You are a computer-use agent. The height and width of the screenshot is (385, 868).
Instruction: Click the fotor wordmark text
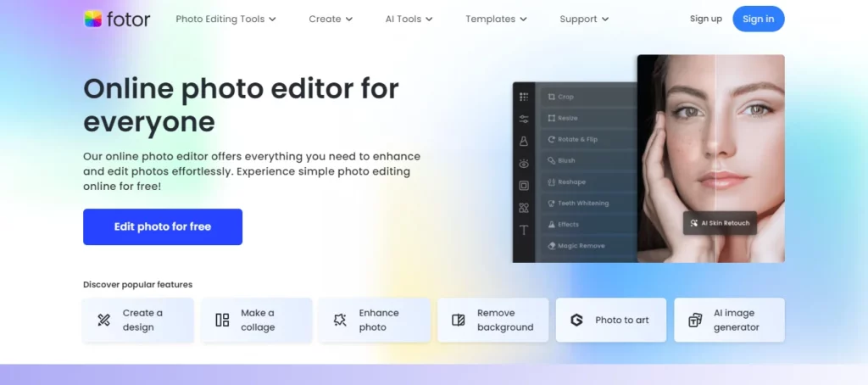tap(129, 20)
